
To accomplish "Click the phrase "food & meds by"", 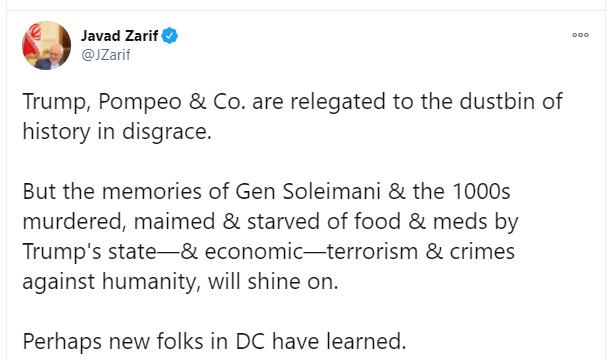I will [x=436, y=221].
